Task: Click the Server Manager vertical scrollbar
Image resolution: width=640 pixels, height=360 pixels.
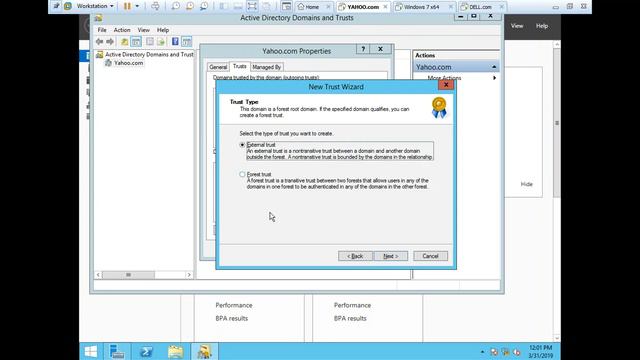Action: coord(557,123)
